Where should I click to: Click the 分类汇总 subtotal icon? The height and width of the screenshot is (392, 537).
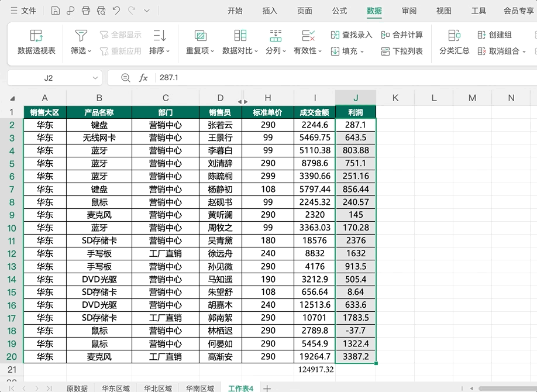point(455,36)
